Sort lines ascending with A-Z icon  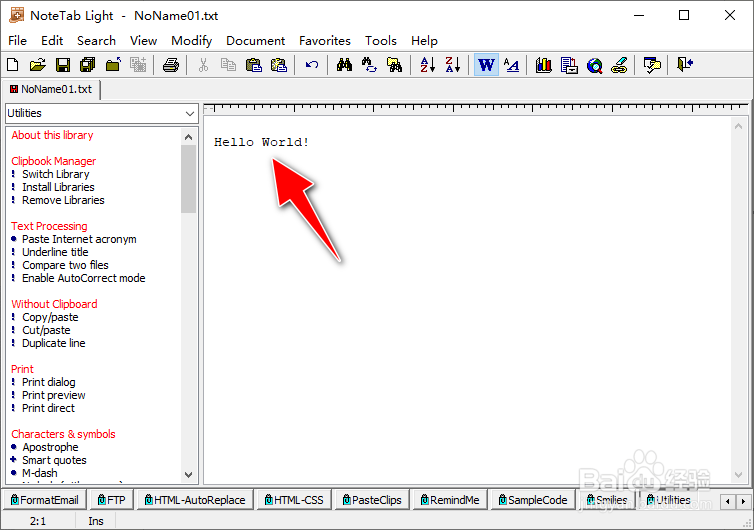tap(427, 64)
